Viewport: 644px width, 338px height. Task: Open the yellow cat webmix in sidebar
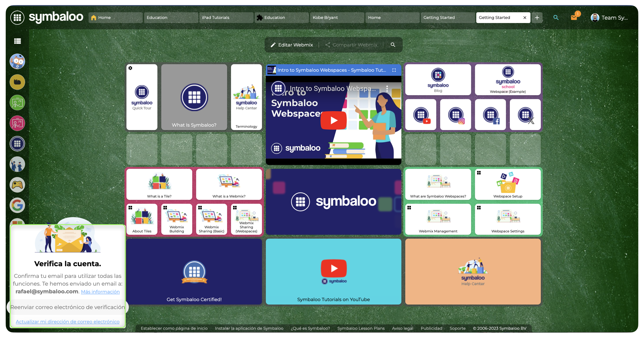click(x=17, y=82)
